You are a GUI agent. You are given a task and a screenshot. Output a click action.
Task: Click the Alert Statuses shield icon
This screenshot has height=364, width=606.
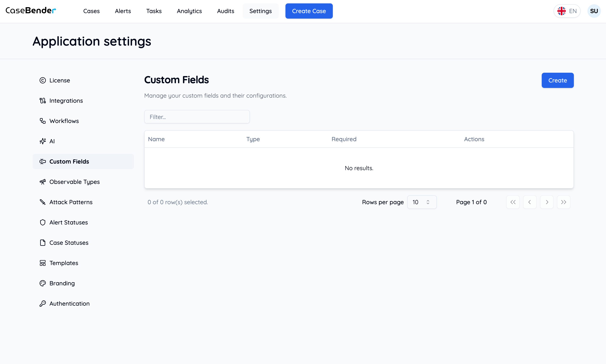pos(43,222)
